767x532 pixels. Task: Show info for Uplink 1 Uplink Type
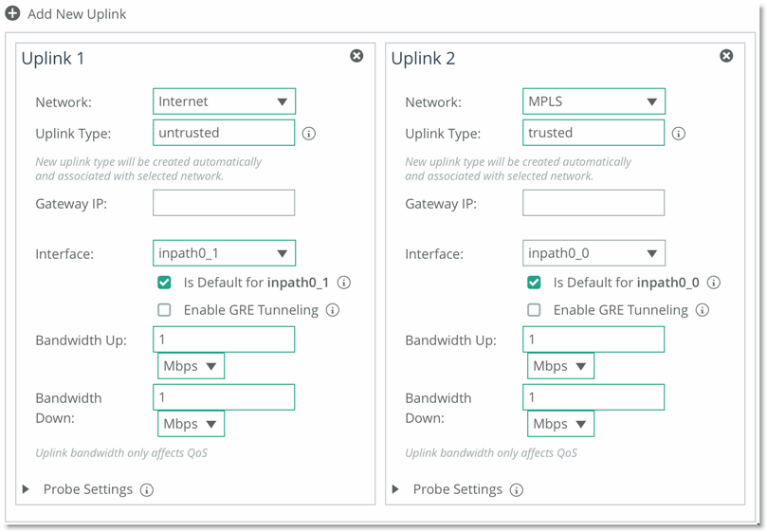point(309,133)
